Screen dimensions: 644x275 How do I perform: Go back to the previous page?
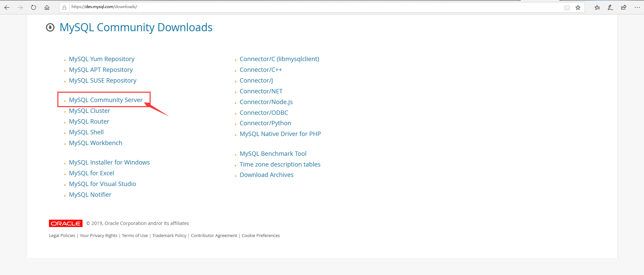pyautogui.click(x=7, y=7)
